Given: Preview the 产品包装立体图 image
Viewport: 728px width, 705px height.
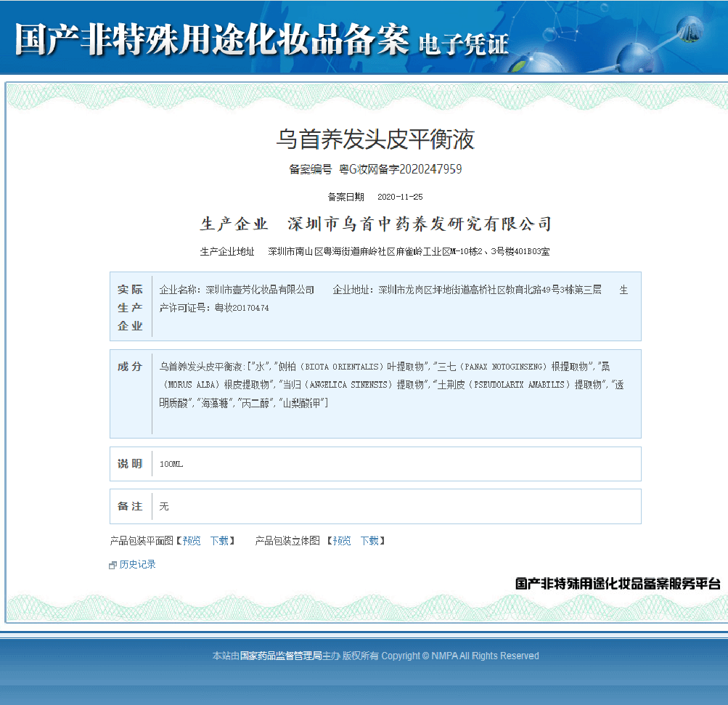Looking at the screenshot, I should [342, 541].
